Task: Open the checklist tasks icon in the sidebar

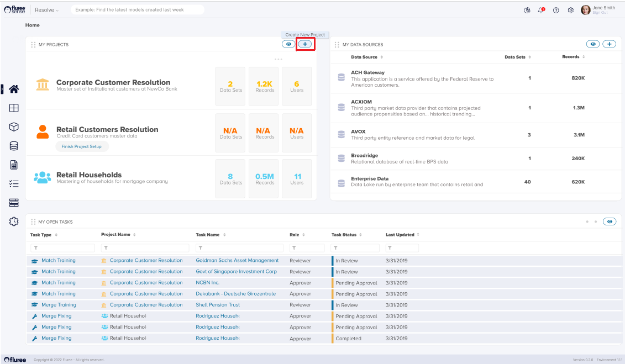Action: pyautogui.click(x=14, y=184)
